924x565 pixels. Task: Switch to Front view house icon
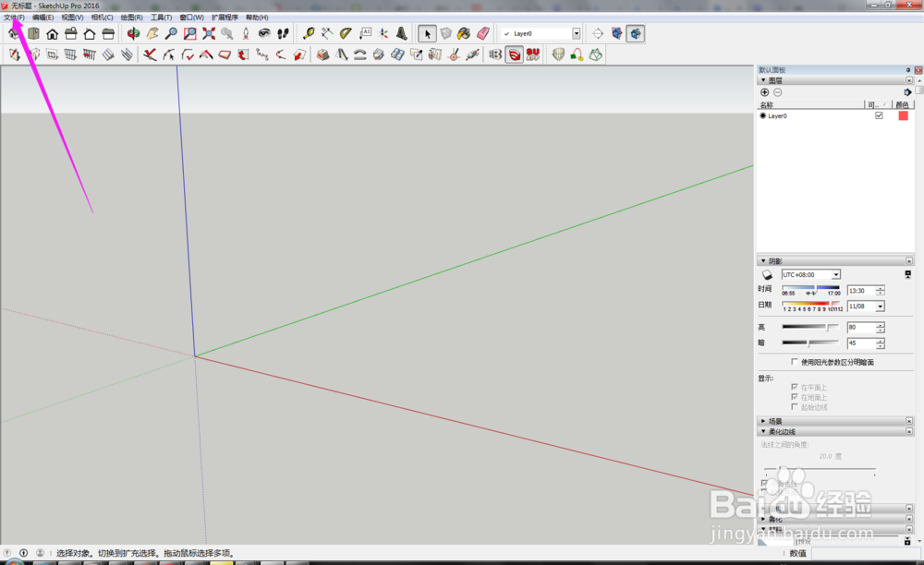[52, 33]
